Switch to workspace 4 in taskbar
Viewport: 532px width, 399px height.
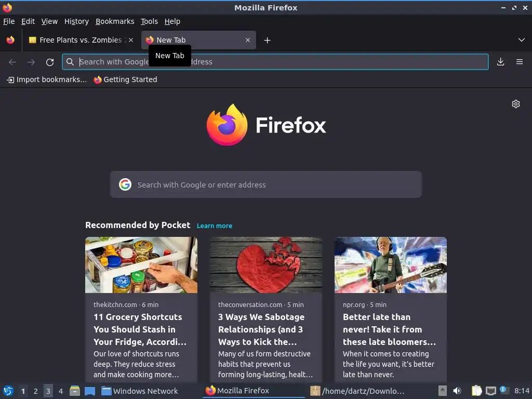click(x=61, y=391)
